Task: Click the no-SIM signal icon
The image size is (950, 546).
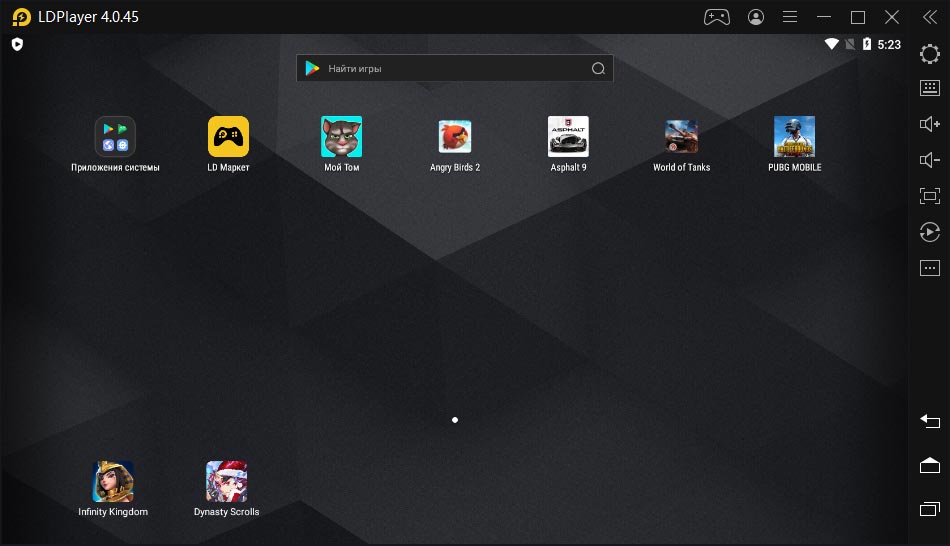Action: click(x=850, y=44)
